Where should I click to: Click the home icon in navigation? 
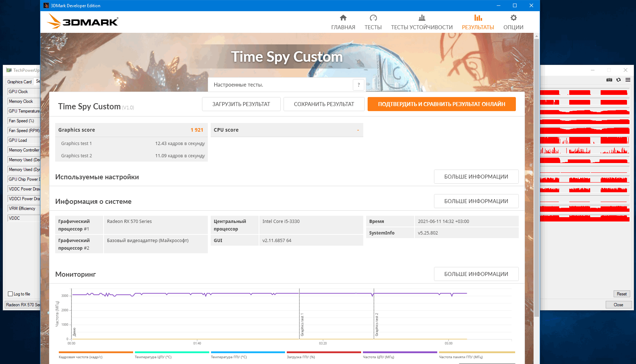point(343,18)
